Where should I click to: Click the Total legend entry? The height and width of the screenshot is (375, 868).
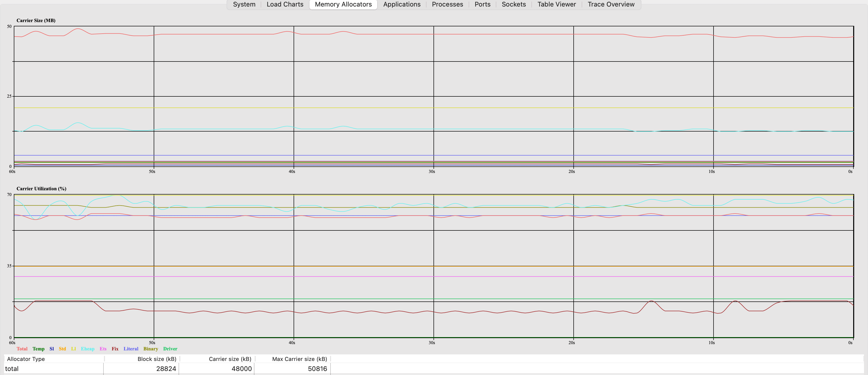pyautogui.click(x=22, y=349)
